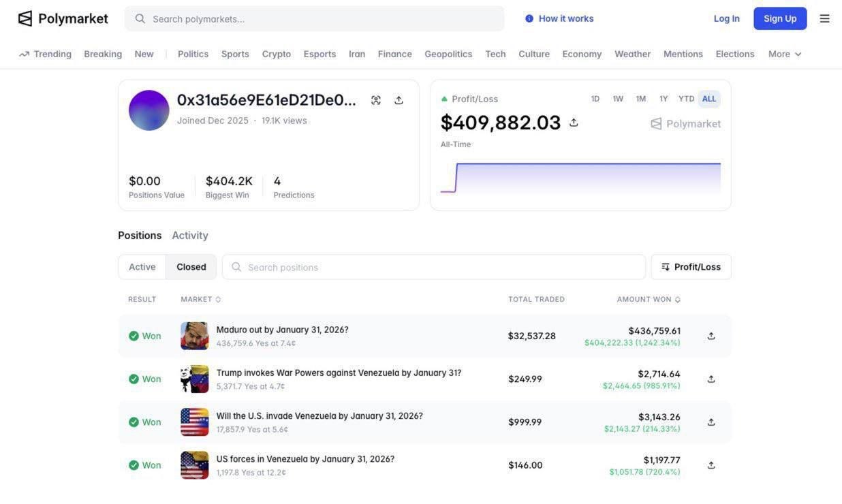Open the Profit/Loss sort dropdown
The width and height of the screenshot is (842, 504).
pos(691,267)
